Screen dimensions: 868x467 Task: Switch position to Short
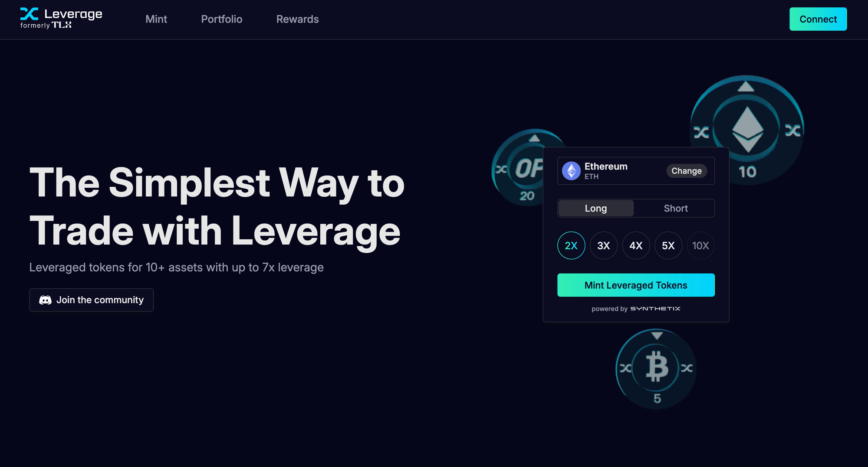(x=675, y=209)
